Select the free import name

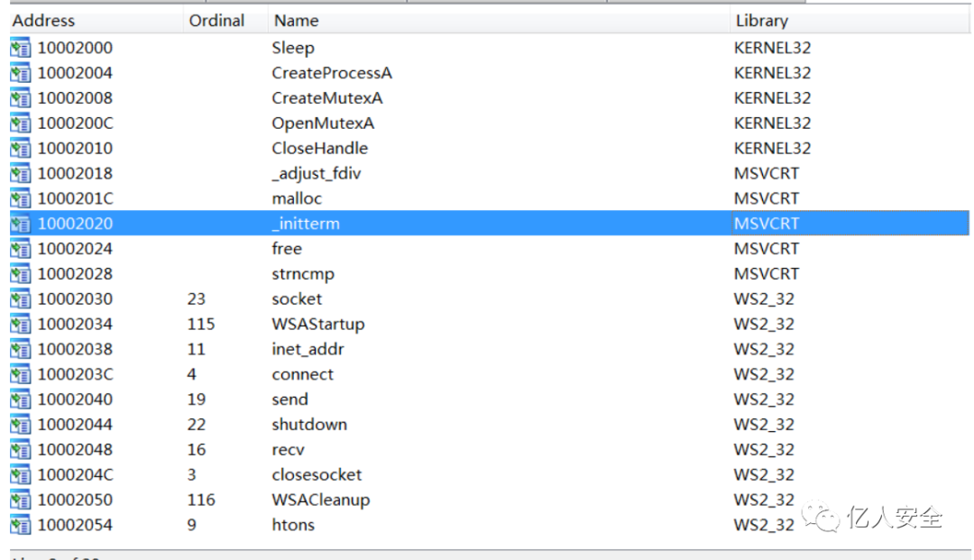287,249
